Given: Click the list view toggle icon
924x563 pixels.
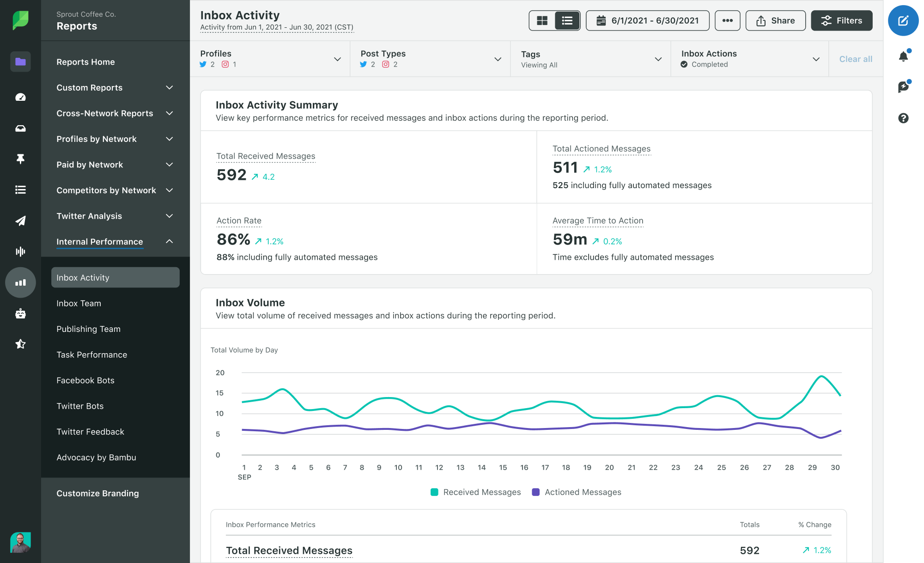Looking at the screenshot, I should pyautogui.click(x=565, y=21).
